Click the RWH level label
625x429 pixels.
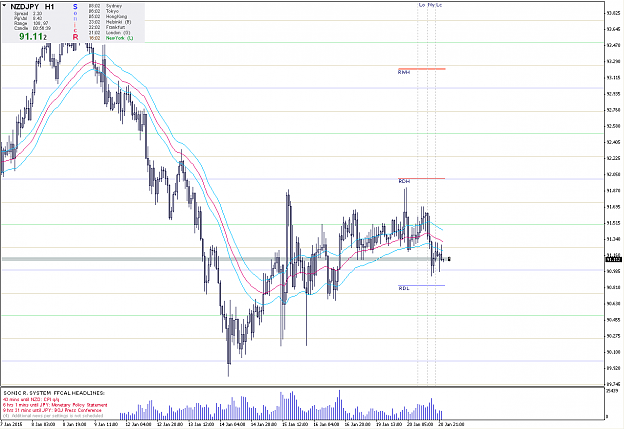pyautogui.click(x=404, y=73)
